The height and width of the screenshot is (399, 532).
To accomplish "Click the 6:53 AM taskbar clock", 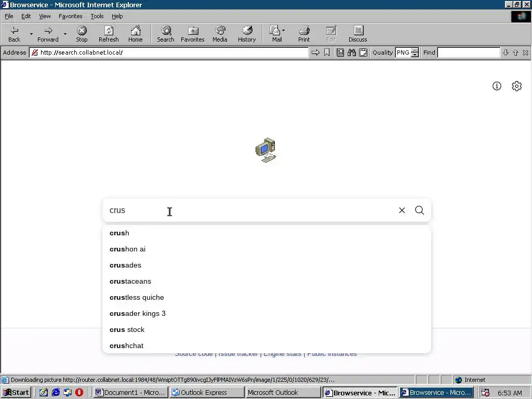I will (510, 393).
